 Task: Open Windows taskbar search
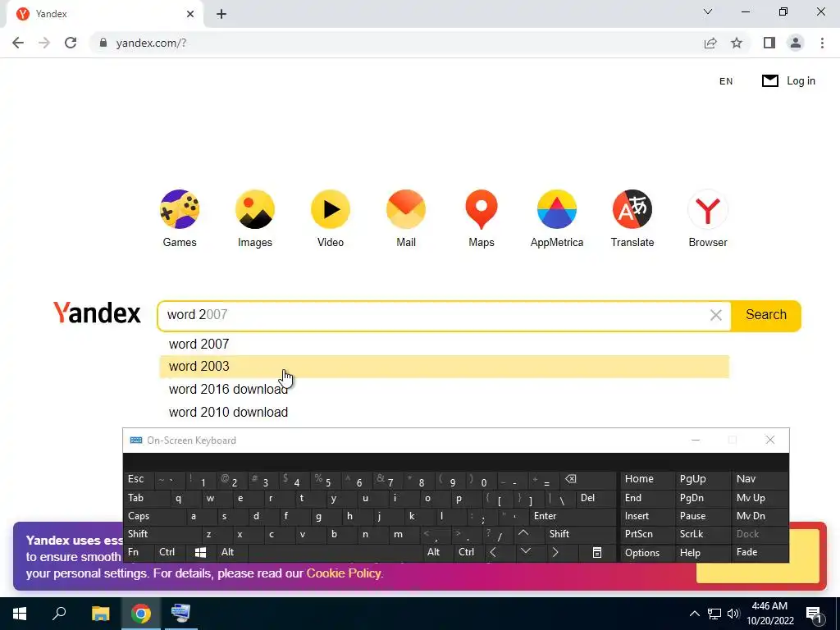coord(59,614)
